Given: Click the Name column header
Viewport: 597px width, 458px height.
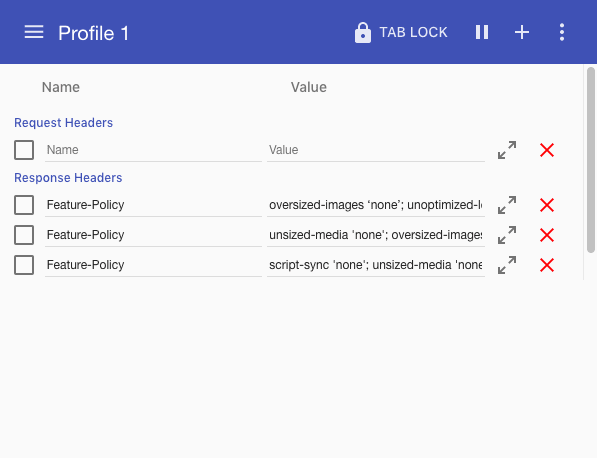Looking at the screenshot, I should [61, 87].
